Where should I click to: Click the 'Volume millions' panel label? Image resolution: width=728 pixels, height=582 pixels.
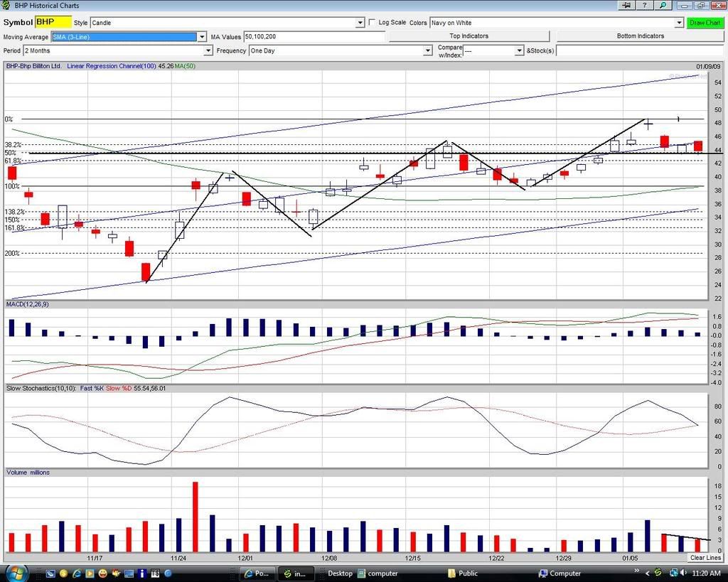(28, 472)
